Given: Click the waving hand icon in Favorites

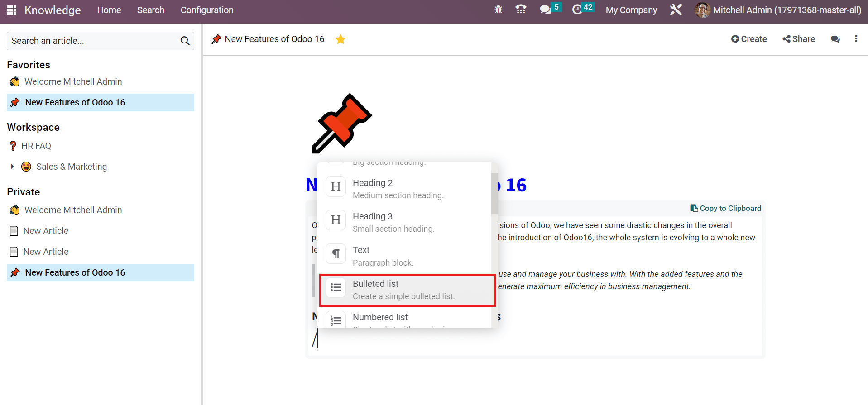Looking at the screenshot, I should [15, 81].
